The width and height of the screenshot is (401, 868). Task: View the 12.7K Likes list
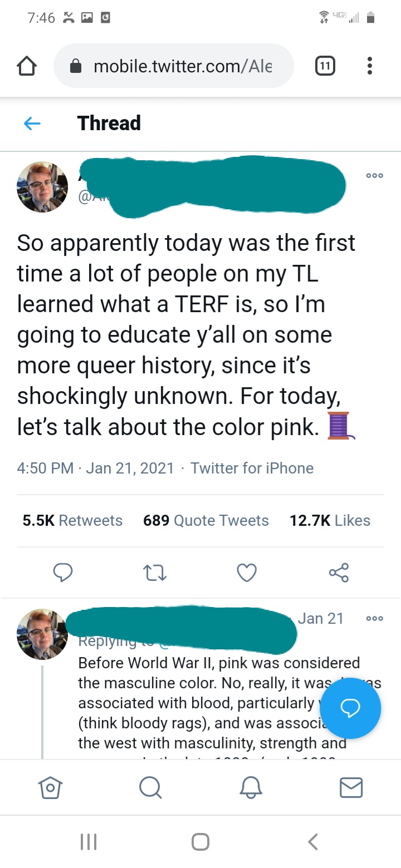pyautogui.click(x=330, y=521)
